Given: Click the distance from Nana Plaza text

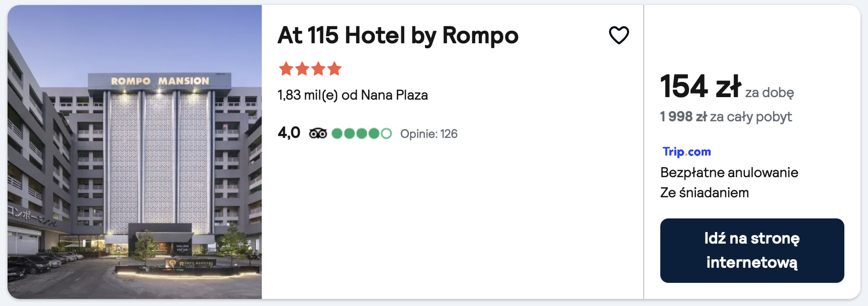Looking at the screenshot, I should 353,95.
